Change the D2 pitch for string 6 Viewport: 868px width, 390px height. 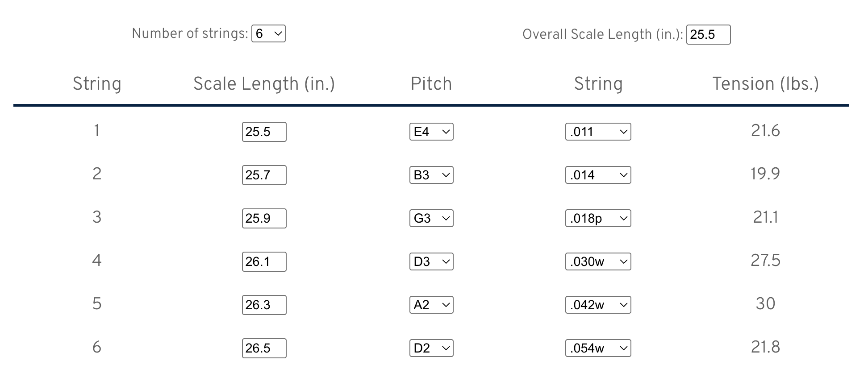click(431, 349)
